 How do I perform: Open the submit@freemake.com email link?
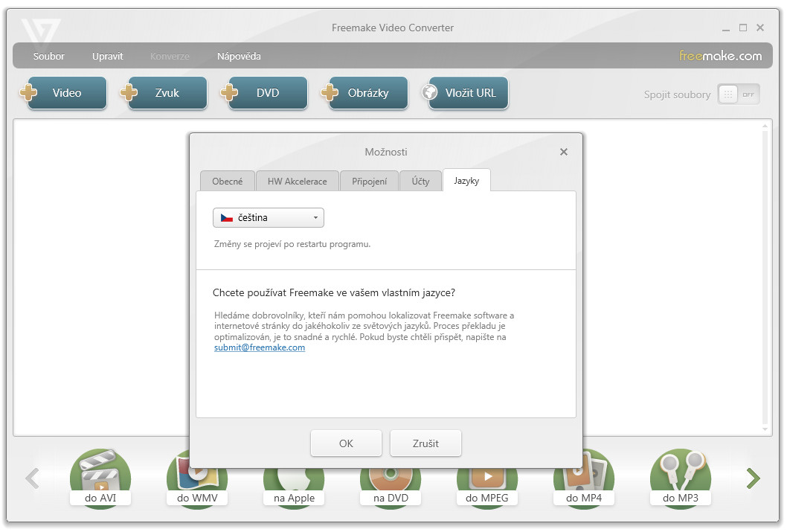point(260,347)
